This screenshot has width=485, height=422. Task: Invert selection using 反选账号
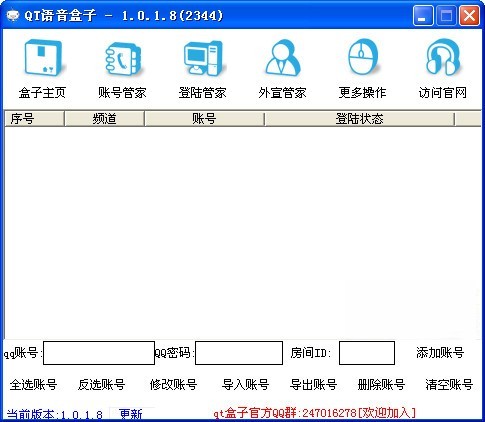101,384
